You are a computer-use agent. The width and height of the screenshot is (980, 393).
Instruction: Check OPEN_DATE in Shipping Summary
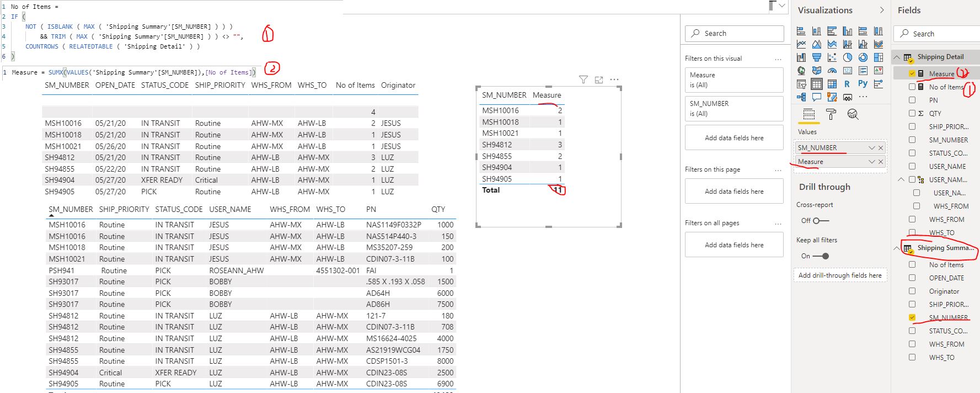(x=912, y=278)
